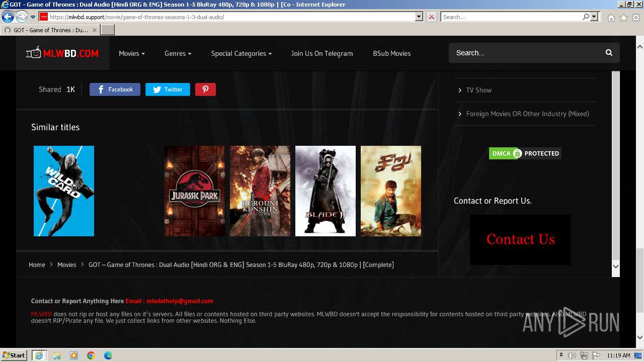Click outer window scrollbar down arrow
Viewport: 644px width, 362px height.
click(x=640, y=337)
